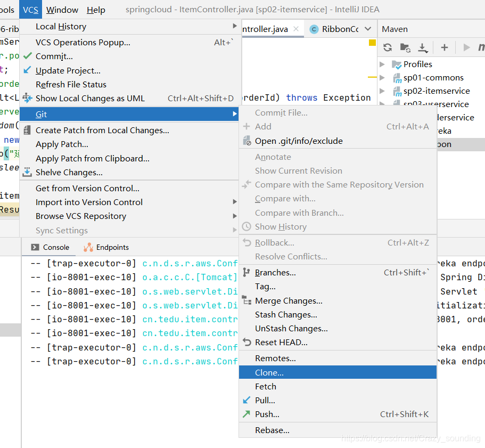Choose Merge Changes... in Git submenu
Viewport: 485px width, 448px height.
(338, 301)
